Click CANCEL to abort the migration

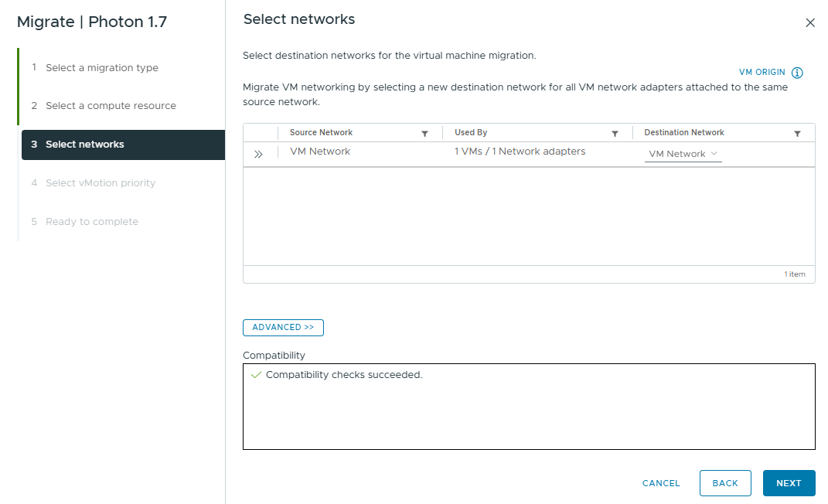coord(660,482)
